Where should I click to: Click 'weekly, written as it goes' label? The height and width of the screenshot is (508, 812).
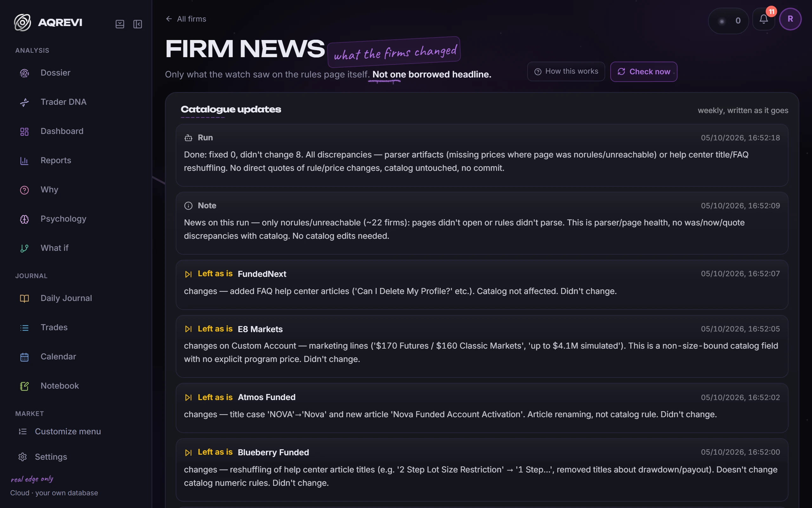click(743, 110)
